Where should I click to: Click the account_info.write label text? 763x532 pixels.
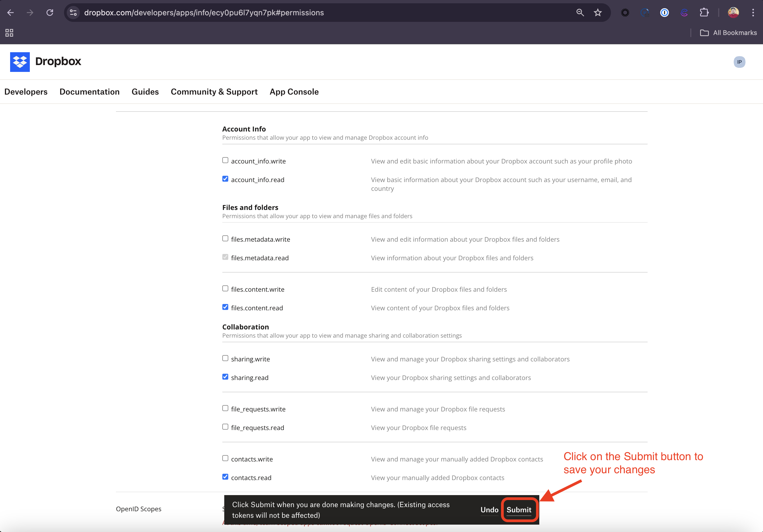[x=258, y=161]
